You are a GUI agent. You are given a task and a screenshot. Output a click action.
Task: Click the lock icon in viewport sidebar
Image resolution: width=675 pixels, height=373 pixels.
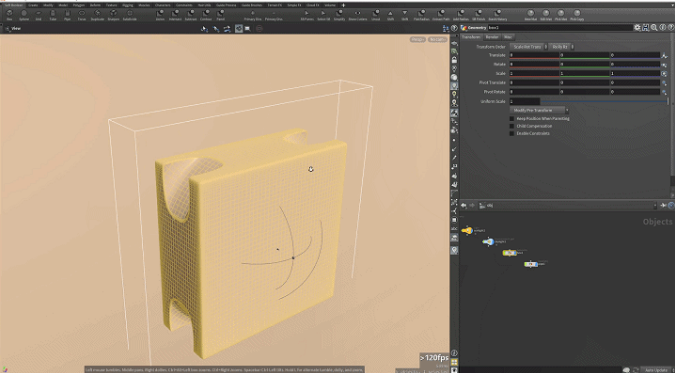[454, 60]
